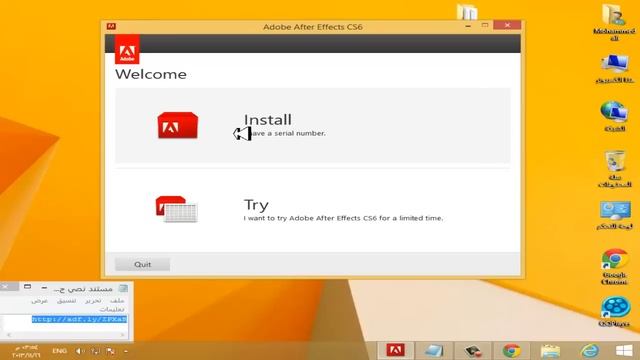Choose the Install heading

coord(268,120)
